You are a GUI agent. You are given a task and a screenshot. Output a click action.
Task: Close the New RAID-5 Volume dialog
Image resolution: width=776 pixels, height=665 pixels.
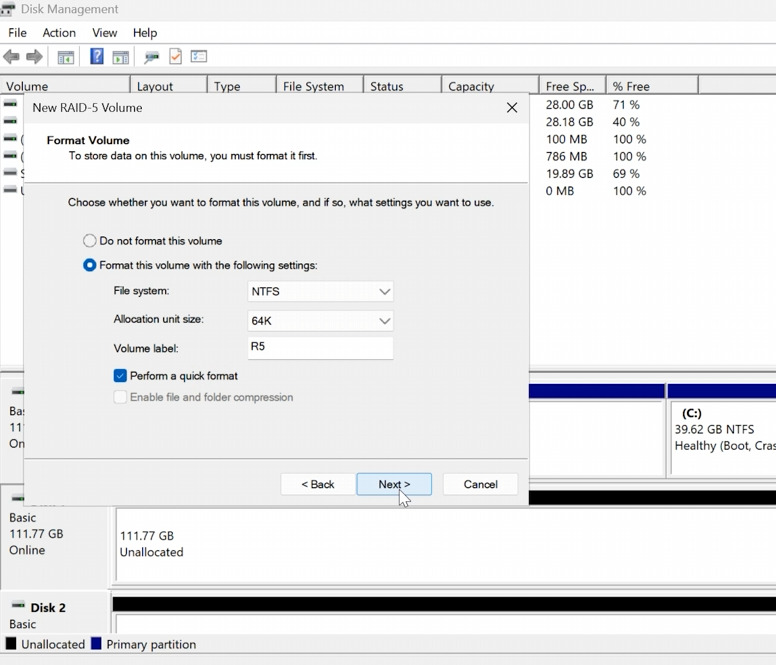point(512,108)
